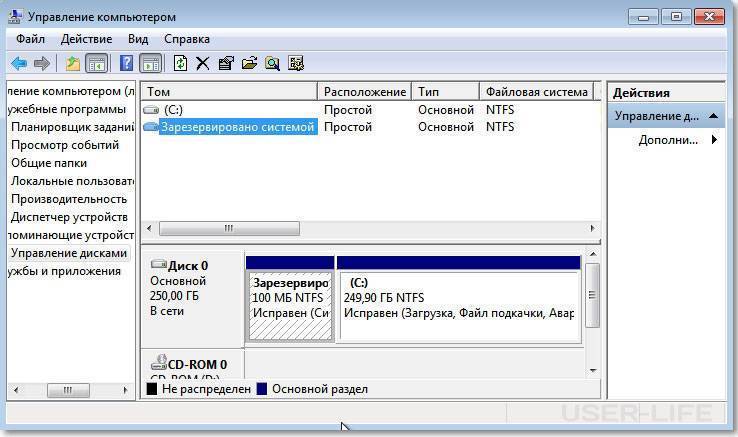Sort by the Тип column header
The width and height of the screenshot is (738, 437).
(x=445, y=92)
